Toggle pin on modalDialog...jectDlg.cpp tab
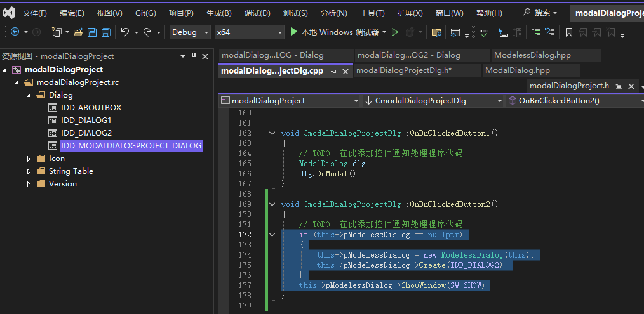 click(x=334, y=72)
